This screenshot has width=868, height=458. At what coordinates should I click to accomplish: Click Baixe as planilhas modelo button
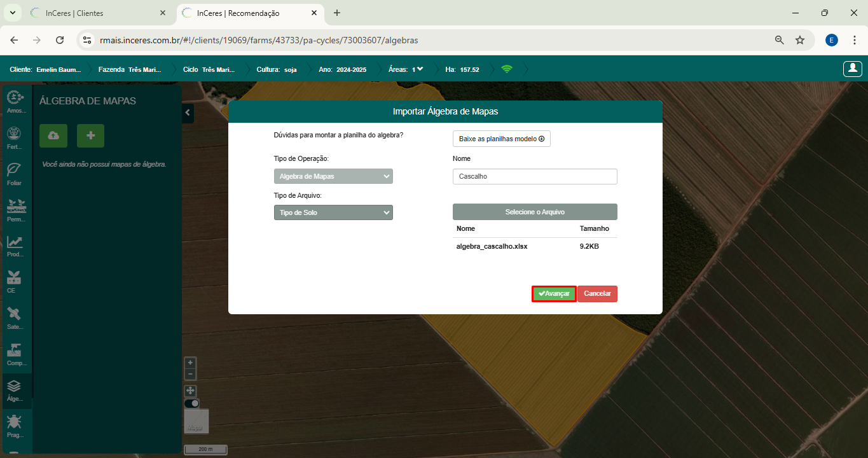(502, 139)
